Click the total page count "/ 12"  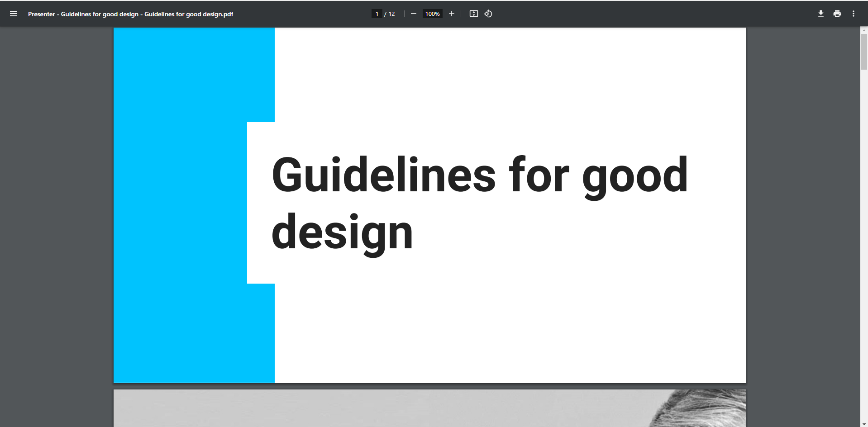click(x=390, y=14)
